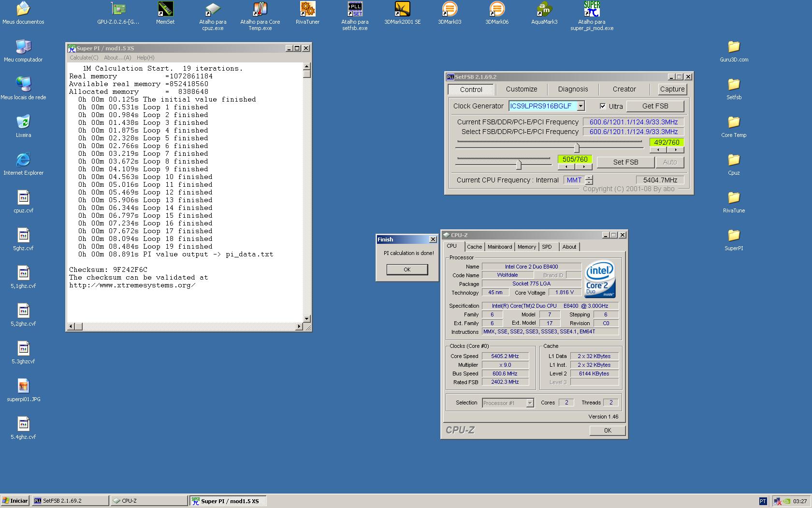Click the lower 505/760 slider thumb
This screenshot has width=812, height=508.
[519, 164]
